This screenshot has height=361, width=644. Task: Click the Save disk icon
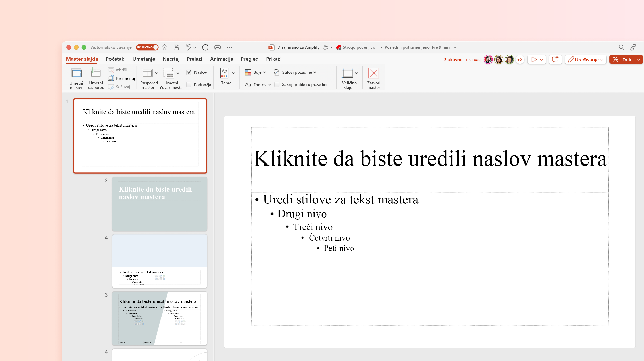(x=176, y=47)
